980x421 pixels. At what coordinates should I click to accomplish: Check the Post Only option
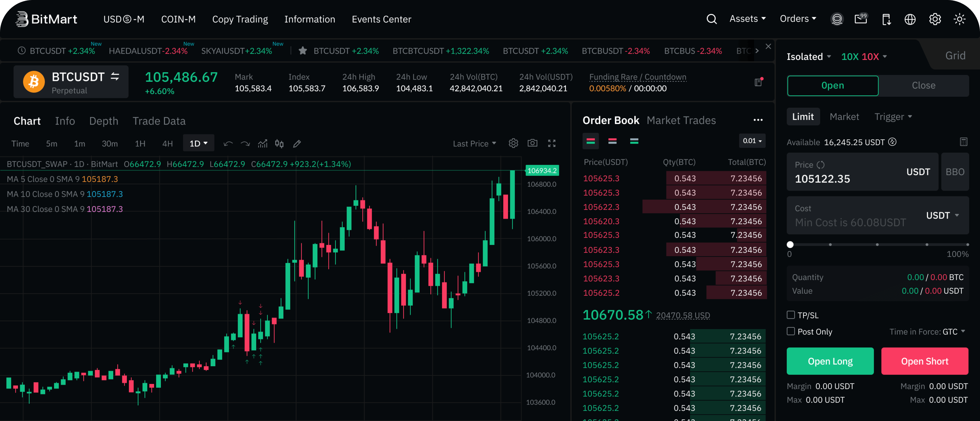[791, 331]
